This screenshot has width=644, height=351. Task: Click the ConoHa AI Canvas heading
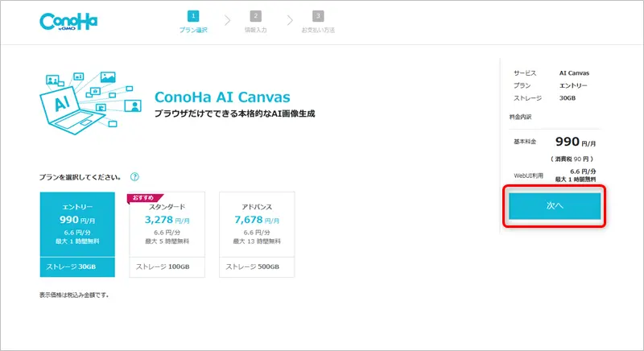pyautogui.click(x=222, y=97)
